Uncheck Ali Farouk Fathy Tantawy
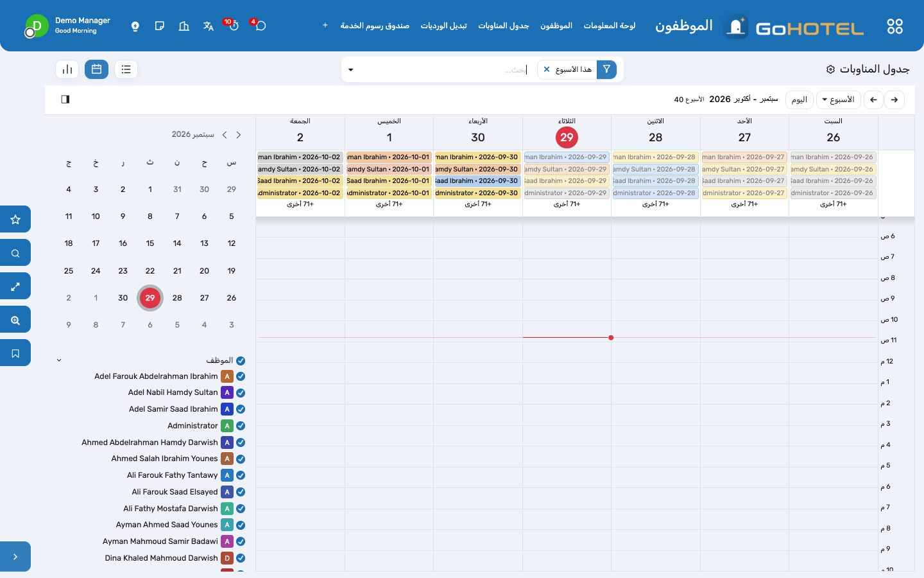924x578 pixels. [241, 475]
